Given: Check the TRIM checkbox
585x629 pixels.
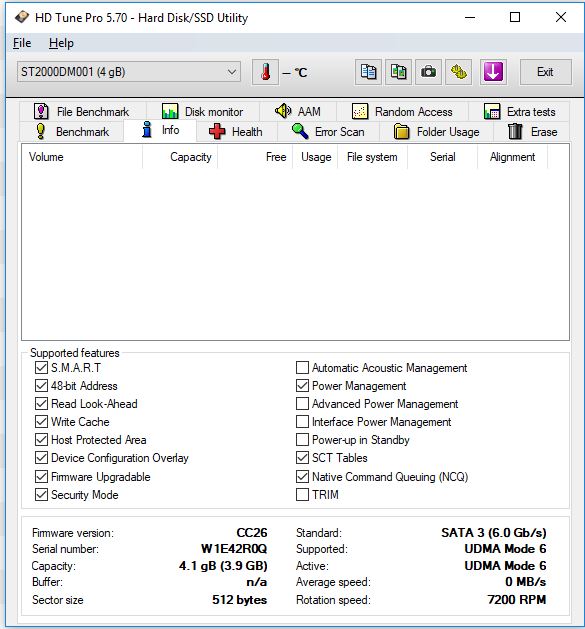Looking at the screenshot, I should click(302, 495).
